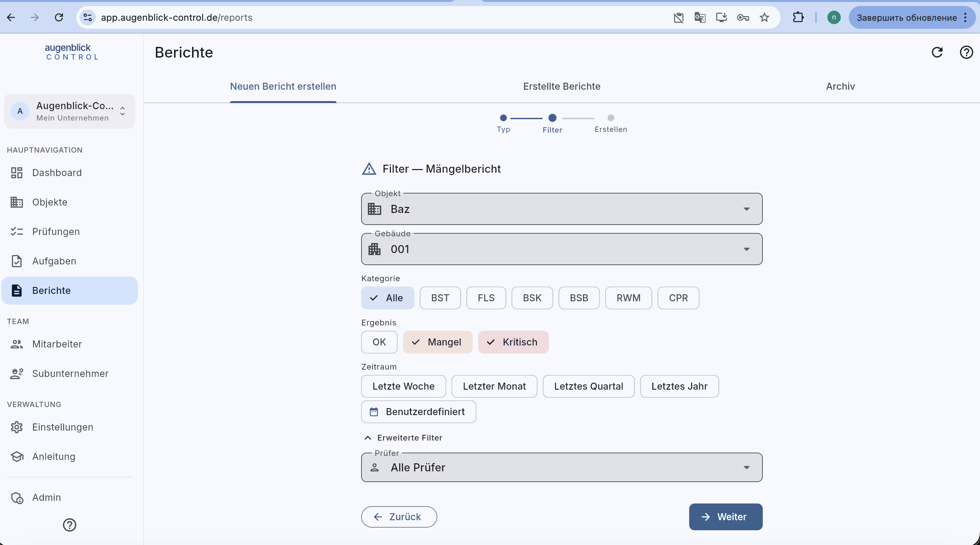Image resolution: width=980 pixels, height=545 pixels.
Task: Select the BSK category chip
Action: pos(532,298)
